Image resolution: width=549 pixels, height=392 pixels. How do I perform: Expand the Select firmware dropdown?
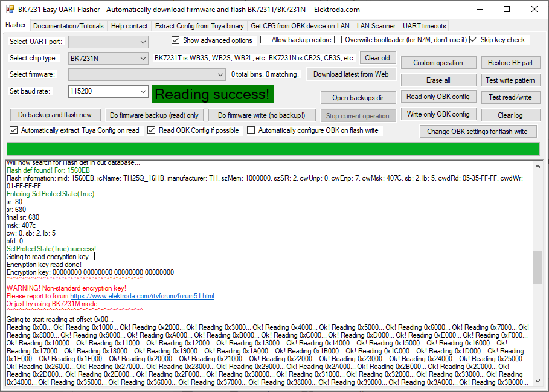[x=147, y=74]
